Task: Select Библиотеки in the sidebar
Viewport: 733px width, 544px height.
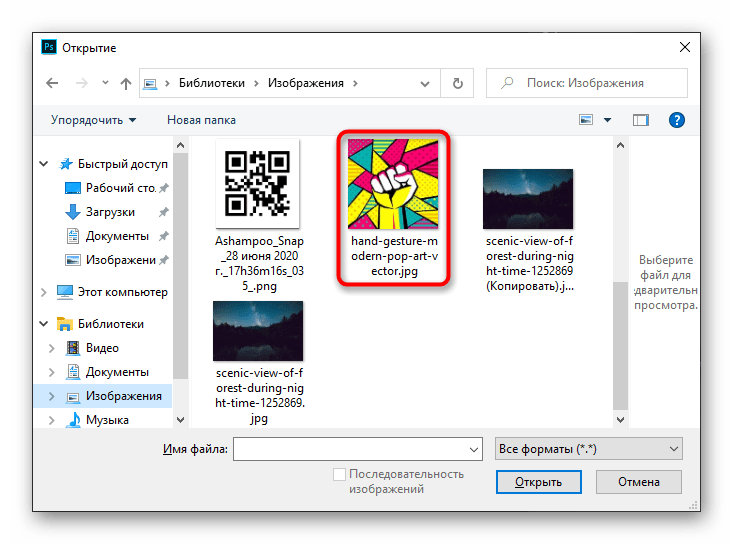Action: tap(111, 324)
